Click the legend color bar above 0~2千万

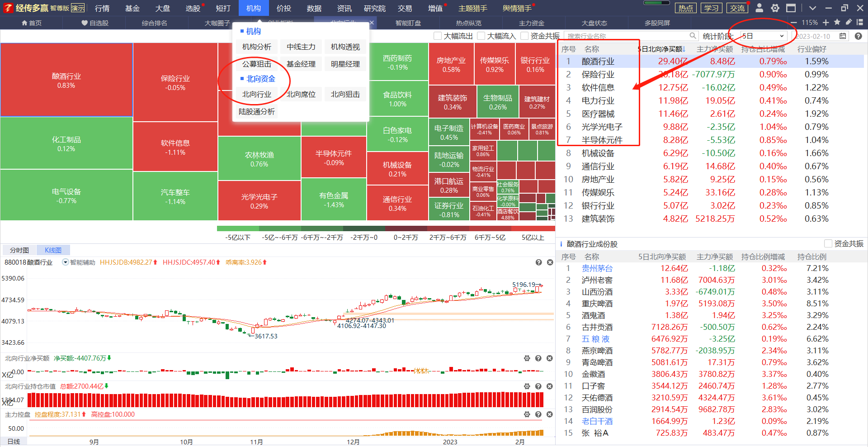[406, 228]
